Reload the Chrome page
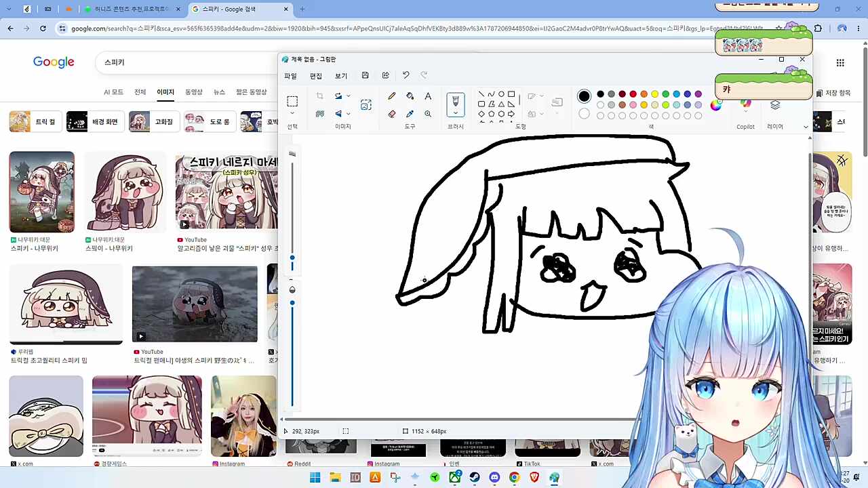 click(x=43, y=28)
